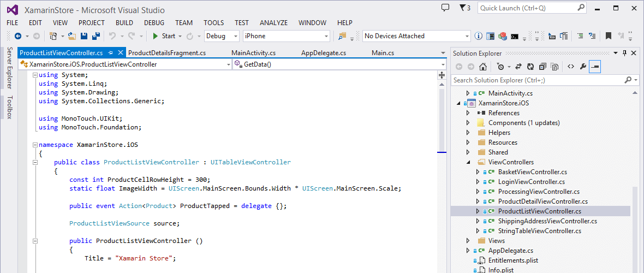Click the Navigate Backward arrow icon

18,36
